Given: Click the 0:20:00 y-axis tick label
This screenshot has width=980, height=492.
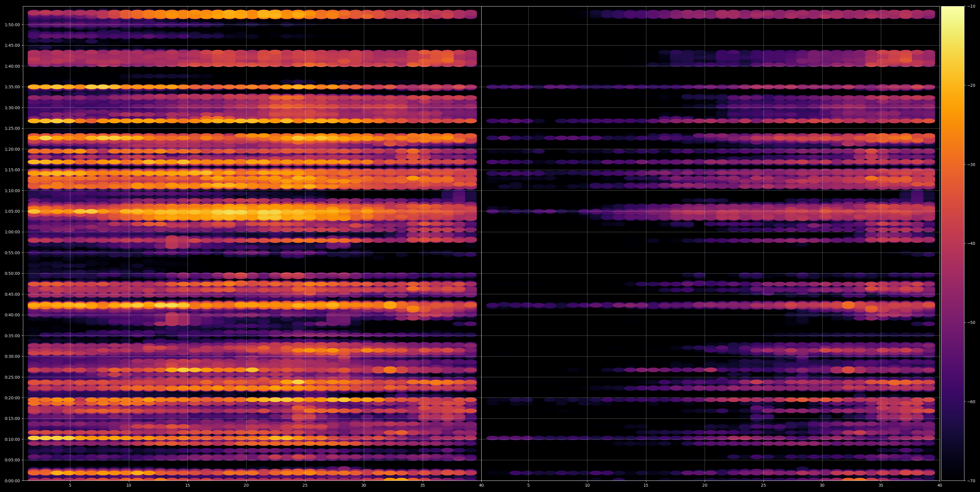Looking at the screenshot, I should tap(12, 398).
